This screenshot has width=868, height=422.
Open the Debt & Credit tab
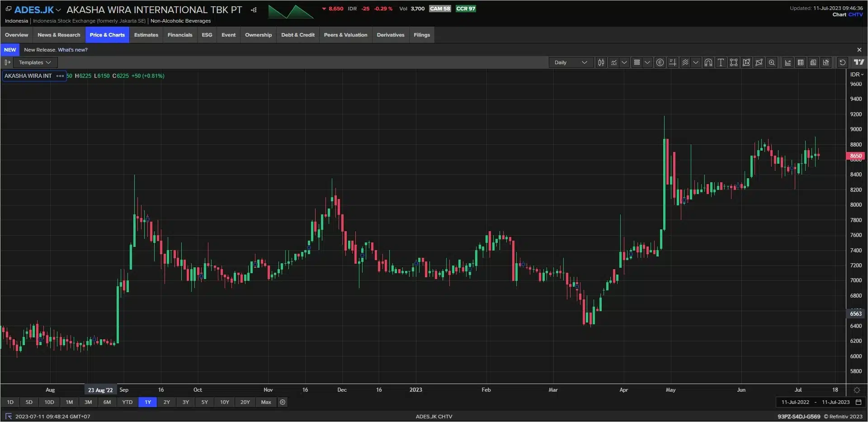[x=298, y=35]
